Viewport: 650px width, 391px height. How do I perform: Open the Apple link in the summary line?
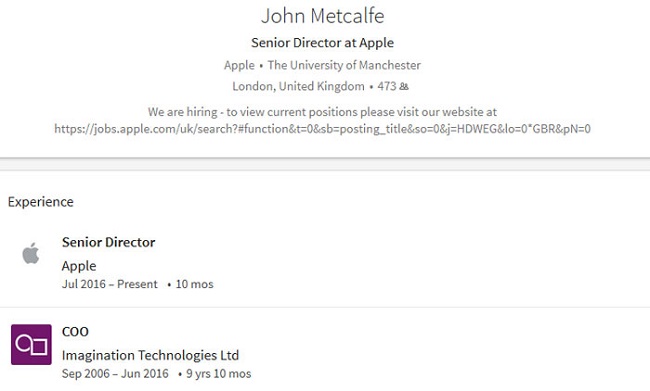pos(239,65)
